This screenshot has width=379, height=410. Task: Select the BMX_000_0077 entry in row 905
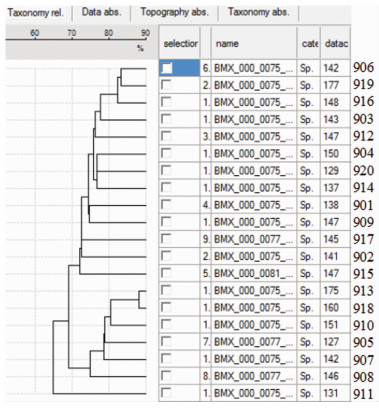pyautogui.click(x=254, y=342)
